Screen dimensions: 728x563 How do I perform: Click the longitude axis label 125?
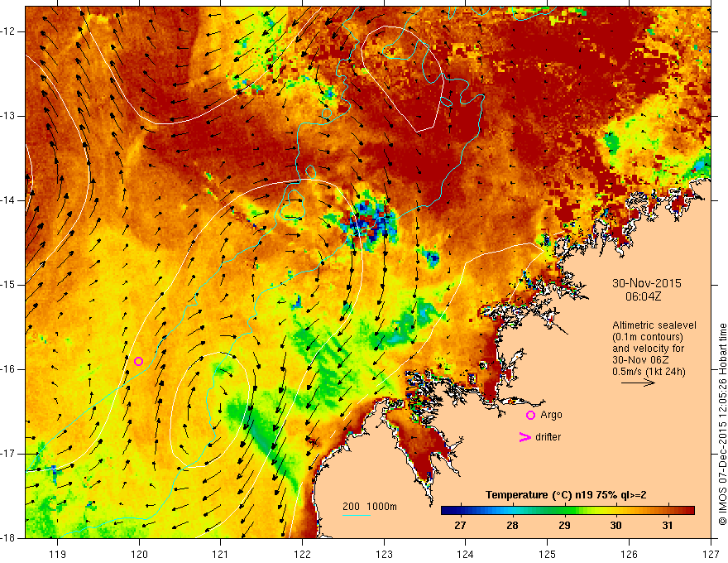click(548, 554)
